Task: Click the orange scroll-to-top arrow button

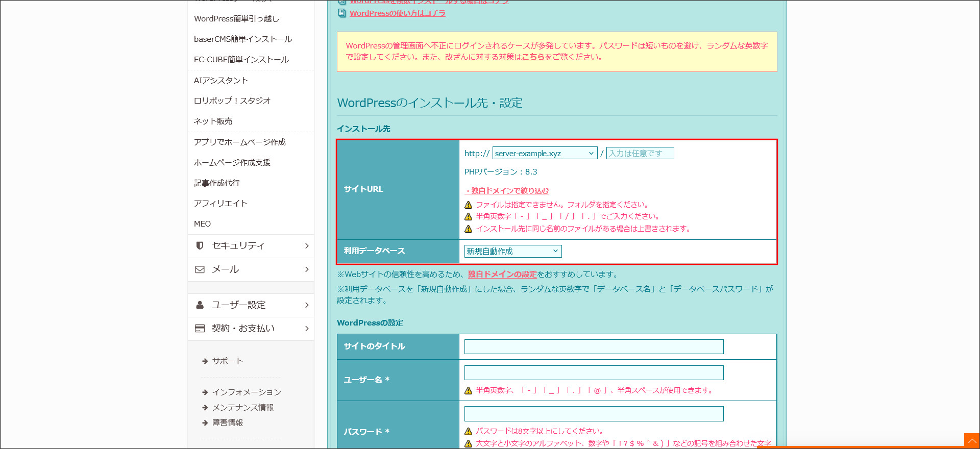Action: tap(972, 441)
